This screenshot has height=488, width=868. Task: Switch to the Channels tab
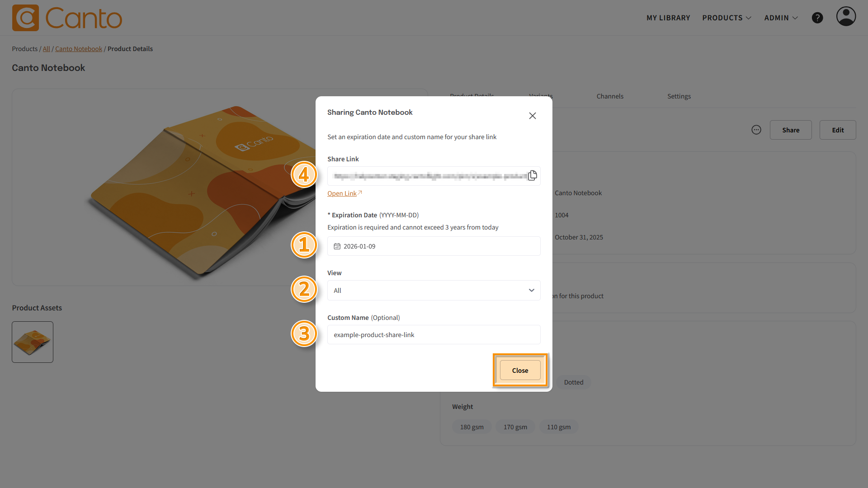(610, 96)
